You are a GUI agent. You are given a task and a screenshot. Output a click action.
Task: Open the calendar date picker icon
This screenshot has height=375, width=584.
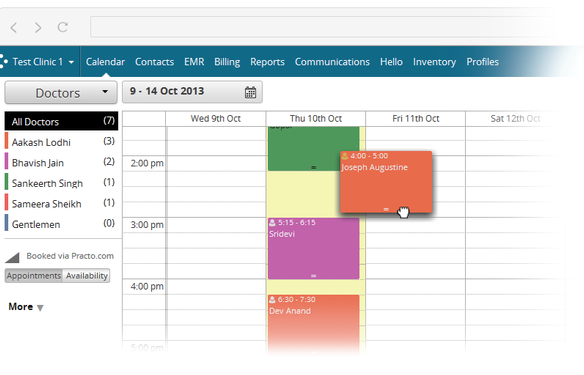point(250,92)
